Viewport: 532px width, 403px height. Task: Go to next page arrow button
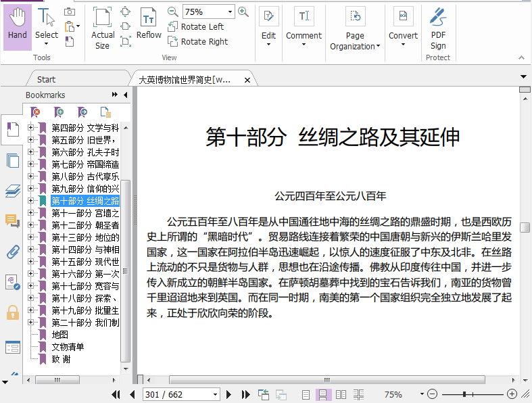click(229, 394)
